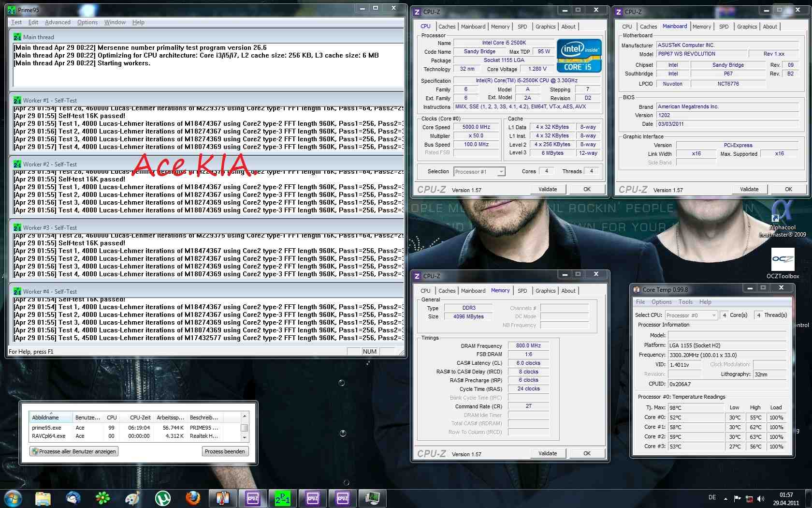Open Prime95 Help menu
This screenshot has height=508, width=812.
click(x=138, y=22)
